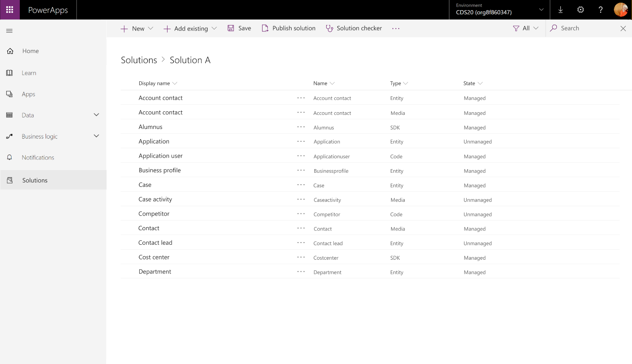The image size is (632, 364).
Task: Click the download icon in header
Action: click(x=560, y=10)
